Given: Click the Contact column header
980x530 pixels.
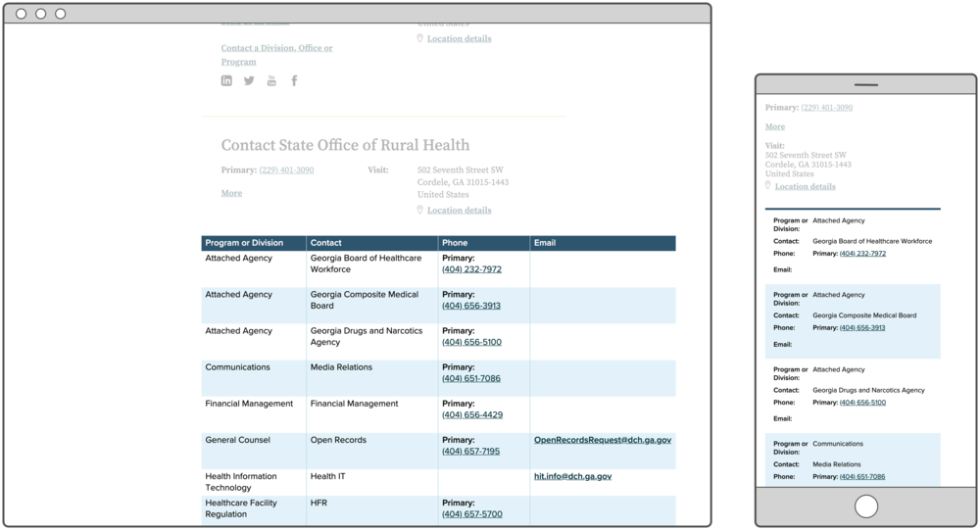Looking at the screenshot, I should point(371,243).
